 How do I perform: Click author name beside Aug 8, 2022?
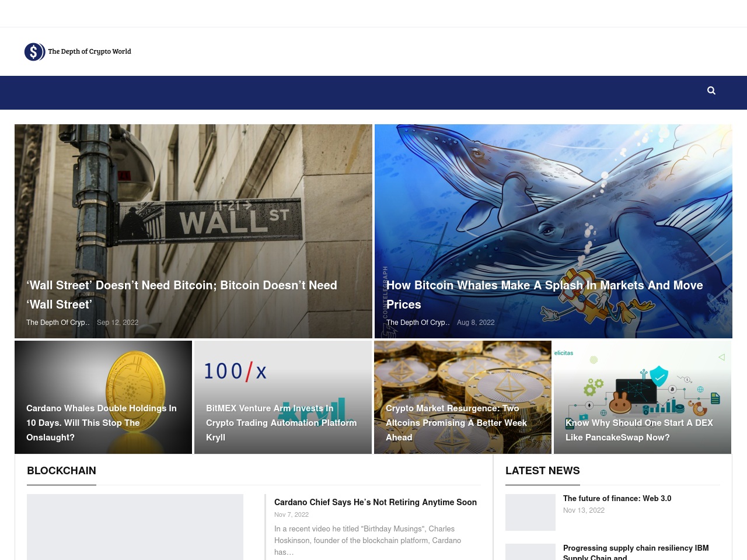coord(418,323)
